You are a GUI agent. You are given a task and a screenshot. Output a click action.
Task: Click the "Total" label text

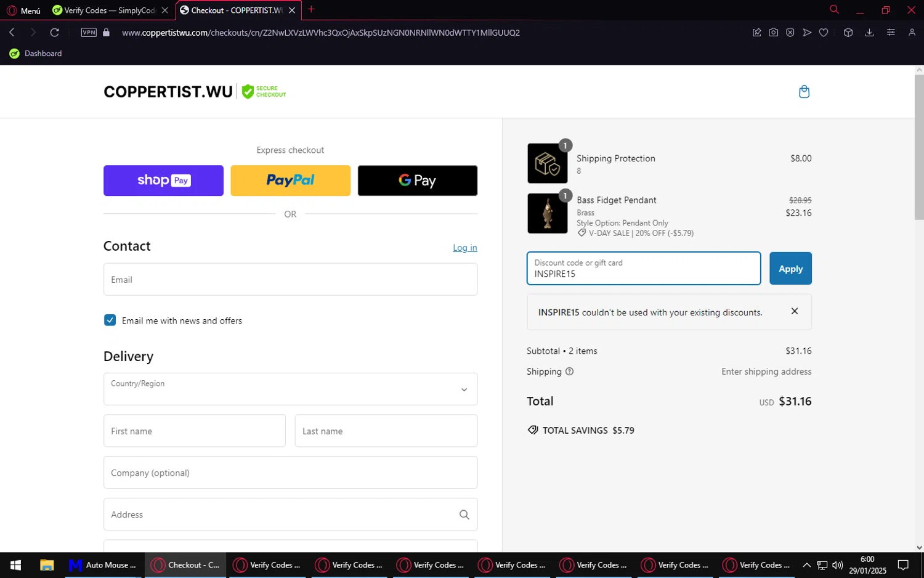540,401
